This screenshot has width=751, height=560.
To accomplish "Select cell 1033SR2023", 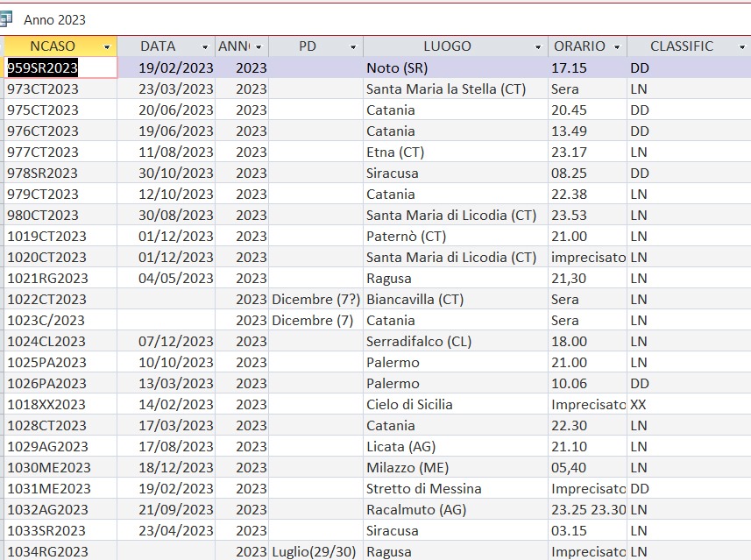I will 60,531.
